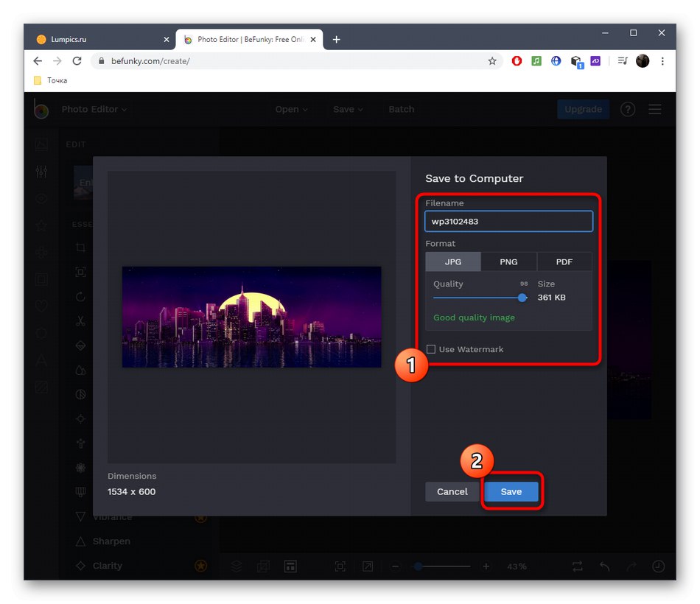
Task: Select the Rotate tool icon
Action: 80,297
